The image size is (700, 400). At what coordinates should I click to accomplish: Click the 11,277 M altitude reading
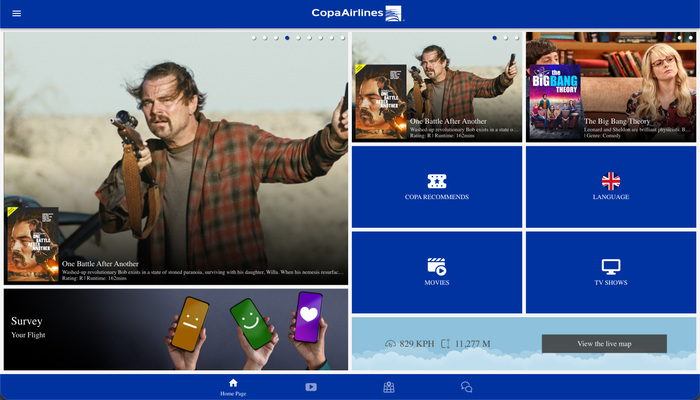coord(472,344)
